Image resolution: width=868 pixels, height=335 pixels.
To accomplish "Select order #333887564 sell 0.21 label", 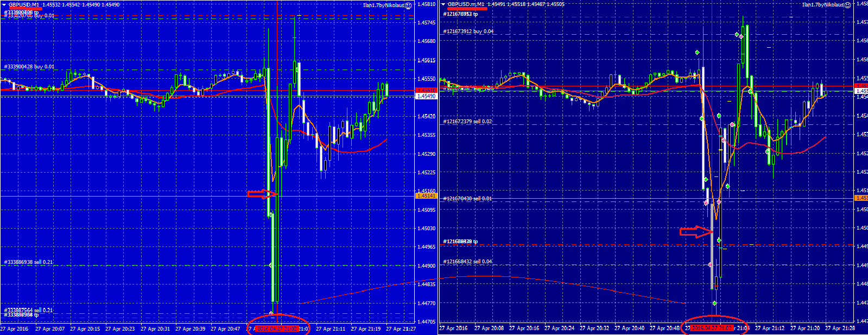I will point(28,310).
